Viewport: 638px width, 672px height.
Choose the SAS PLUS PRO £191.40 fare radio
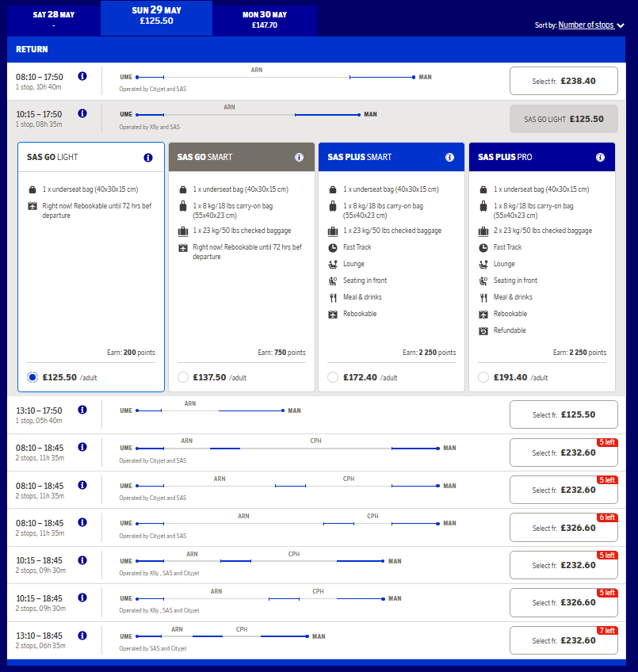(x=483, y=377)
